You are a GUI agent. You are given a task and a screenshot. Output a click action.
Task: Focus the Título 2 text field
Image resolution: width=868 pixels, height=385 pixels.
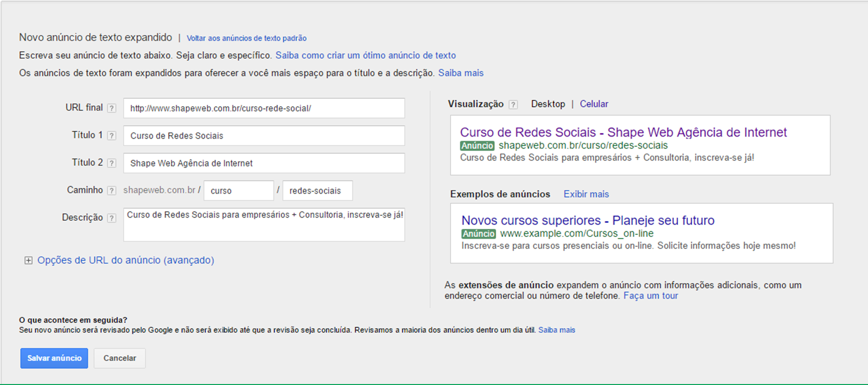pyautogui.click(x=264, y=163)
